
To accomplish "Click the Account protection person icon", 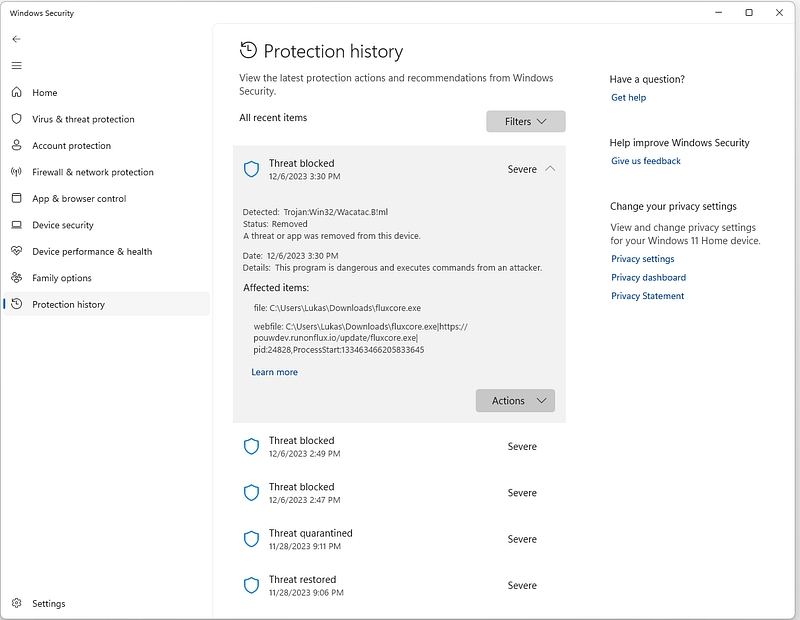I will 16,145.
